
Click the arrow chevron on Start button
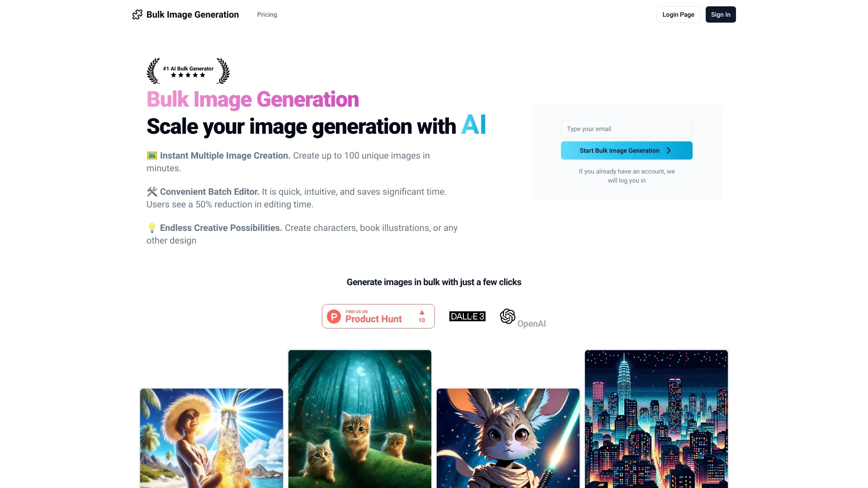pos(669,150)
